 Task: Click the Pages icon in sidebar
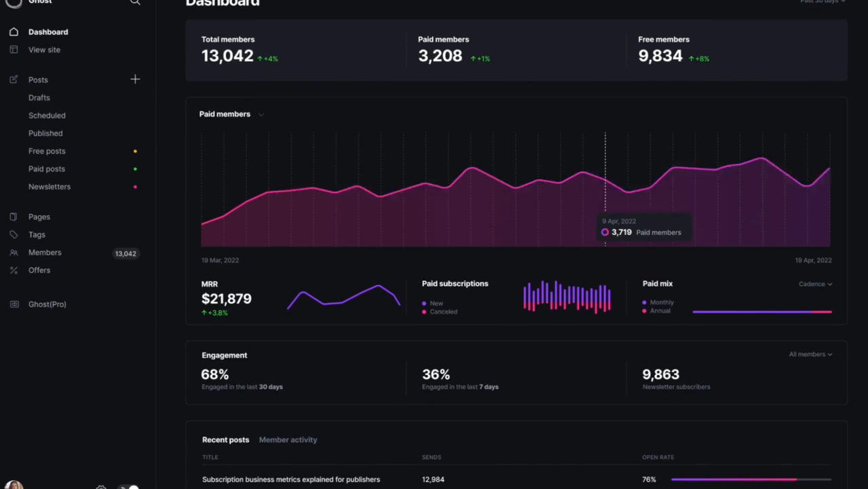pos(14,217)
